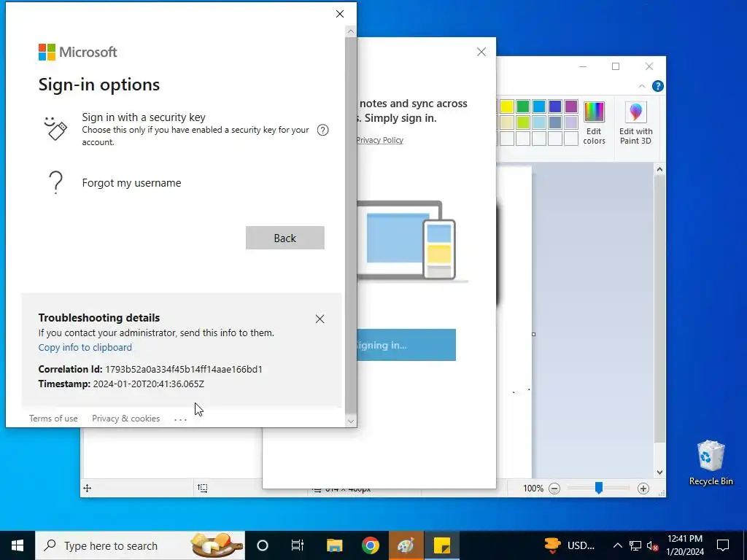Open File Explorer from taskbar

click(334, 545)
